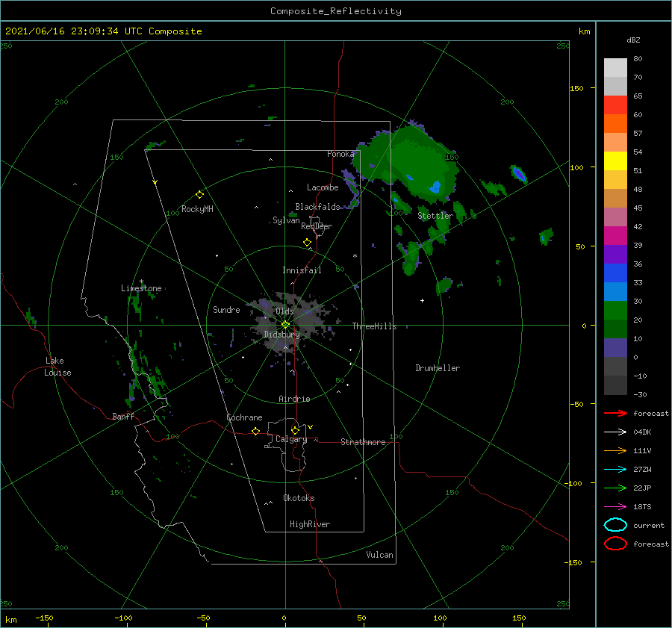Click the asterisk marker above Limestone
672x628 pixels.
(141, 282)
